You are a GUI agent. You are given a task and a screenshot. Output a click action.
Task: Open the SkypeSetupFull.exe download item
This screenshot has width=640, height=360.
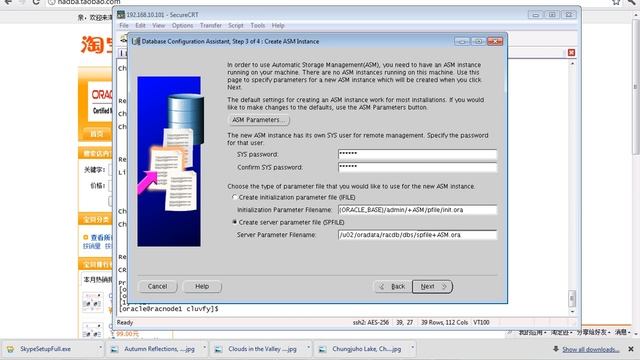pos(45,349)
